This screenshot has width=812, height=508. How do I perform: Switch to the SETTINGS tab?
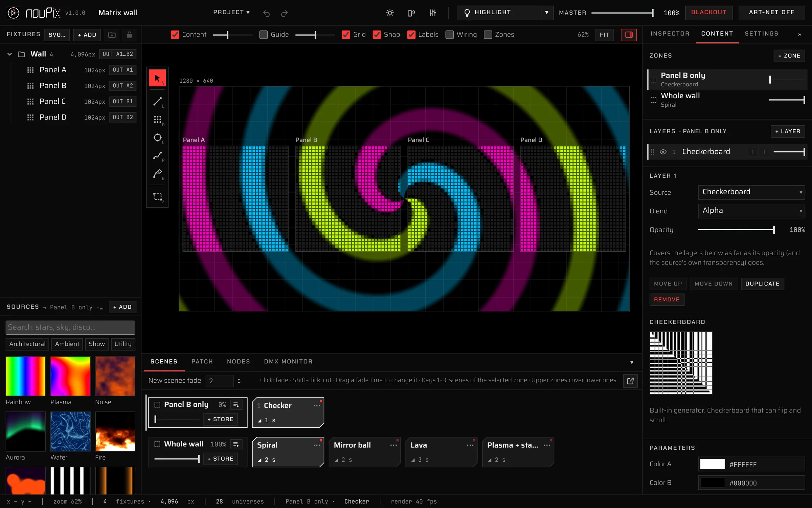(x=761, y=34)
